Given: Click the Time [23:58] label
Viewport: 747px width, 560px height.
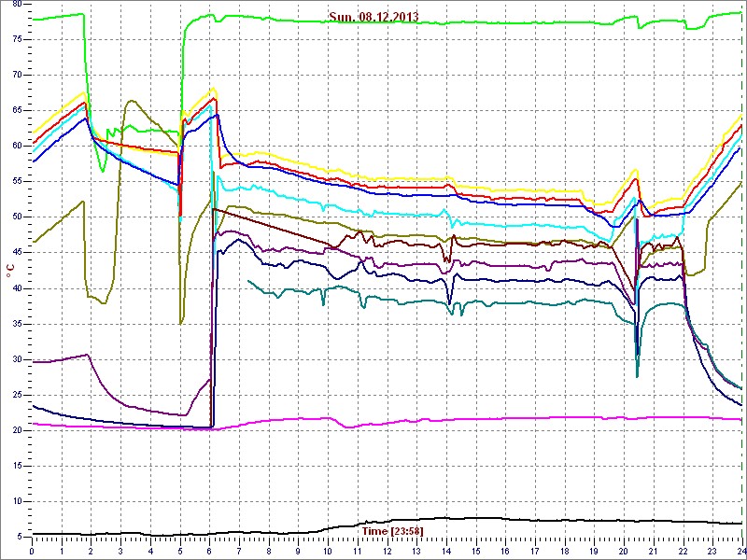Looking at the screenshot, I should click(x=392, y=530).
